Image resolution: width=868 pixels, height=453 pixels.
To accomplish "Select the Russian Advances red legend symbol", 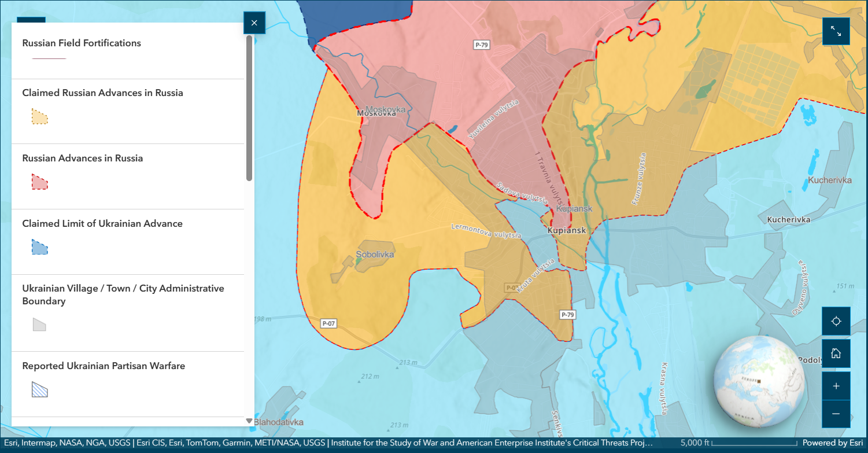I will click(39, 182).
